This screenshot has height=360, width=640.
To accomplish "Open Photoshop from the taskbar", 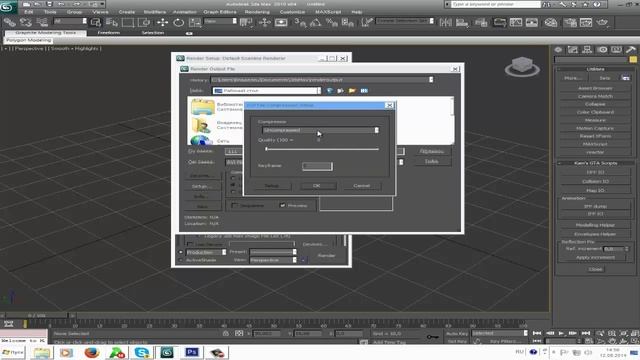I will pyautogui.click(x=191, y=353).
